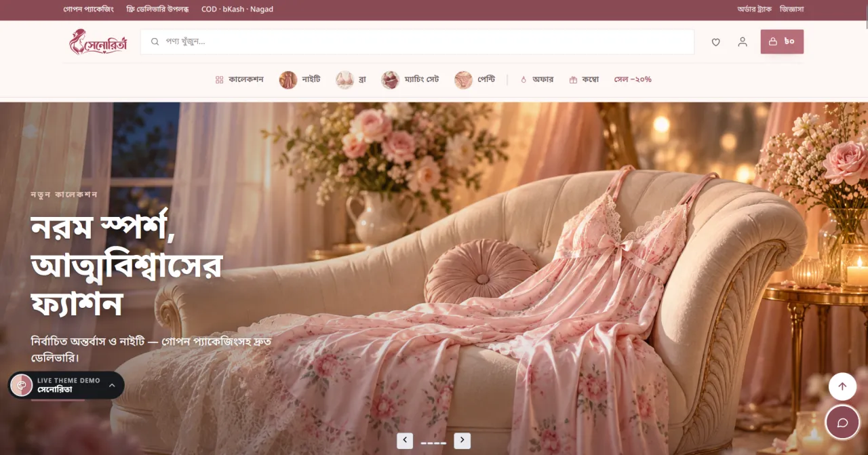Click the গোপন প্যাকেজিং top bar text
This screenshot has height=455, width=868.
click(89, 9)
